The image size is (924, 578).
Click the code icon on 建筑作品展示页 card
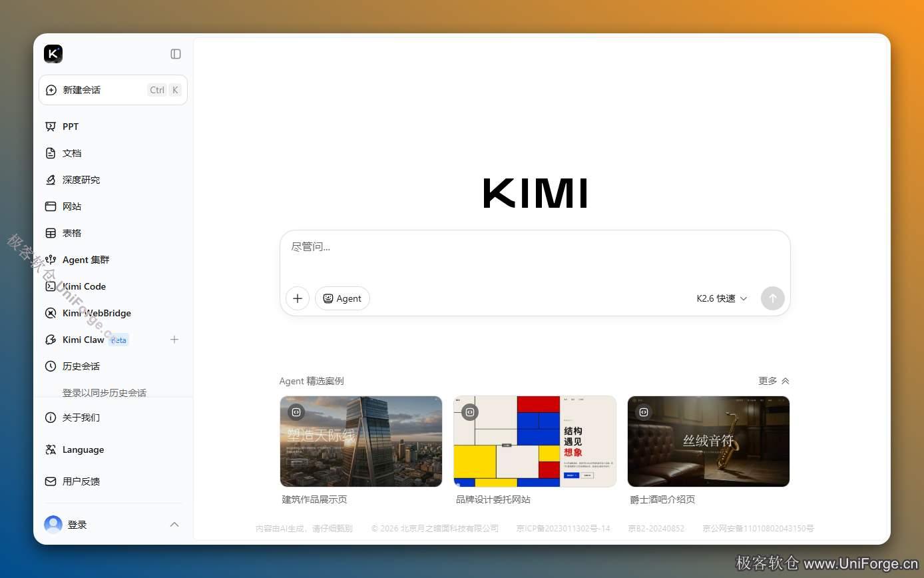coord(296,412)
